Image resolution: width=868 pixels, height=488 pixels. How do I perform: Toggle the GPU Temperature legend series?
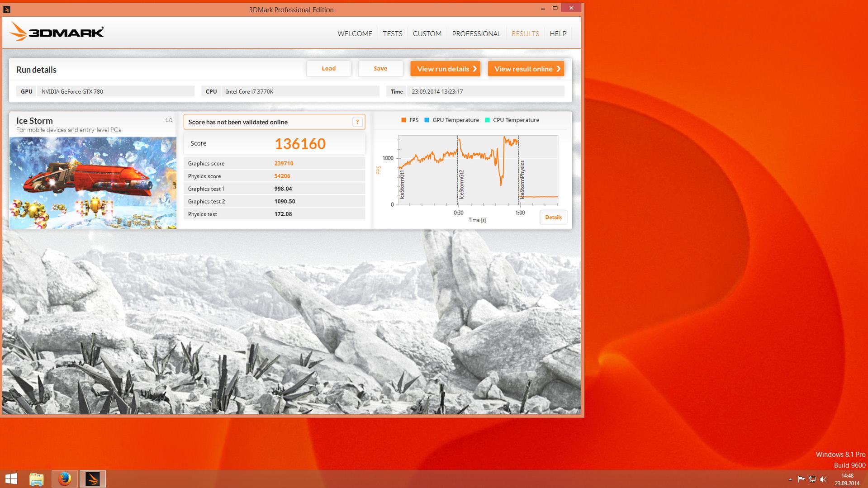(x=451, y=120)
